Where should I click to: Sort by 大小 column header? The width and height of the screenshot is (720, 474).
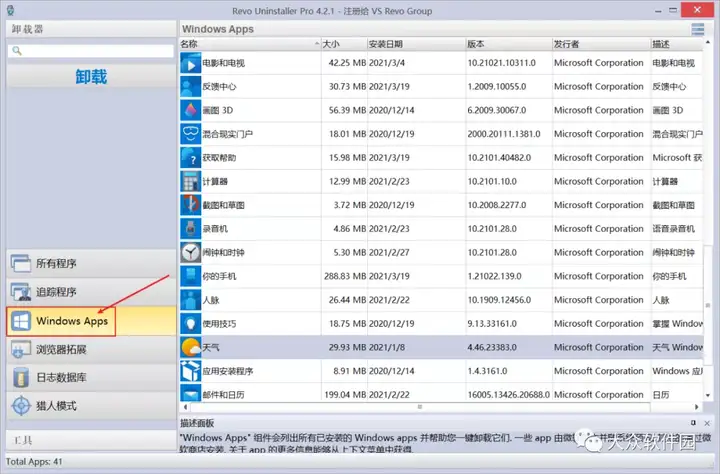[344, 44]
